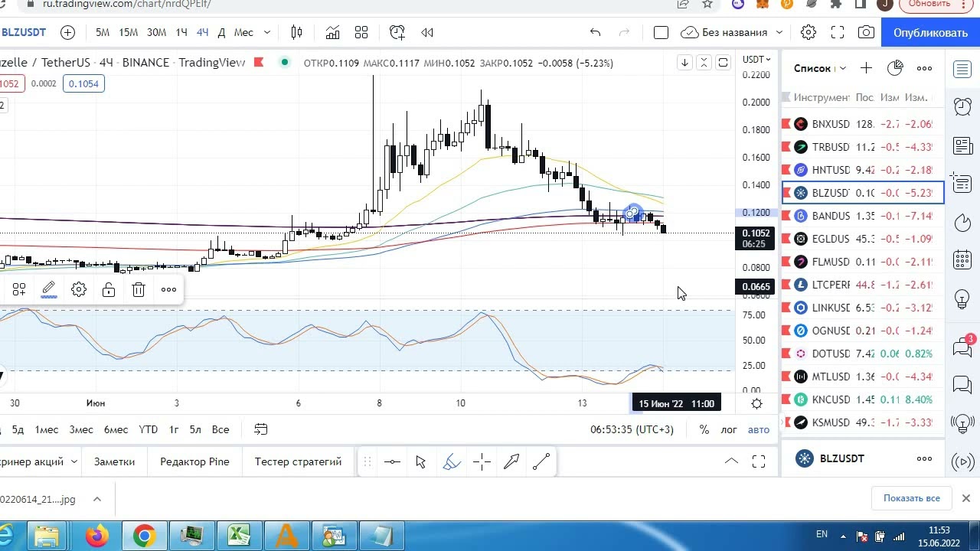This screenshot has height=551, width=980.
Task: Open Excel from the Windows taskbar
Action: click(x=239, y=536)
